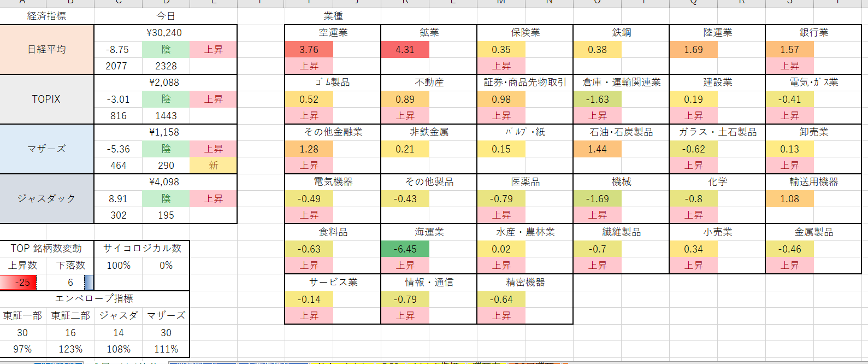Select the 上昇 cell under 銀行業
Screen dimensions: 868x364
coord(789,66)
